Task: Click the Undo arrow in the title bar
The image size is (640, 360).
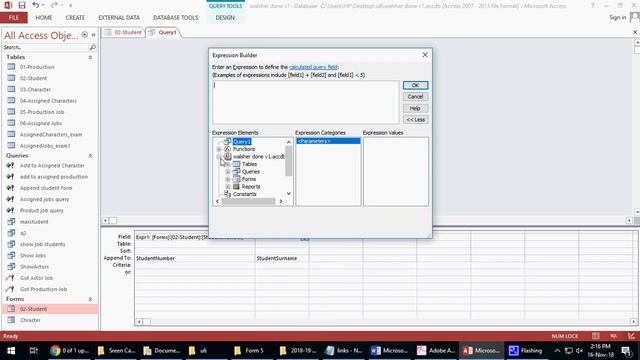Action: coord(36,5)
